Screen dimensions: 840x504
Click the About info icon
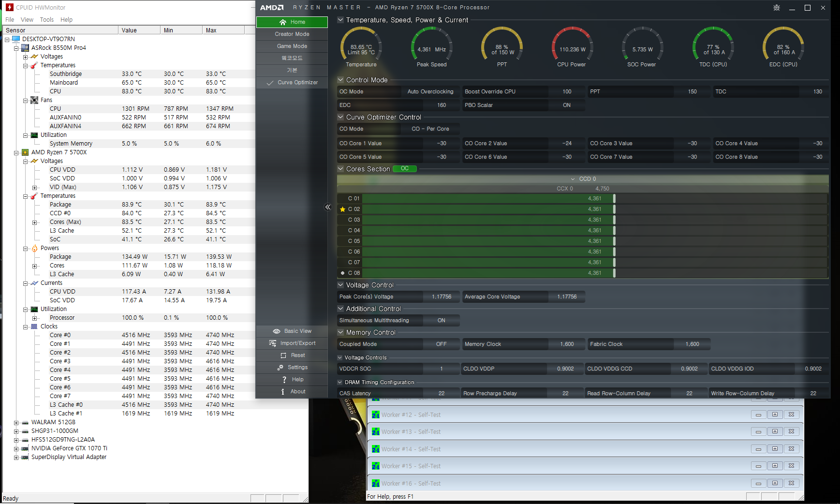point(283,392)
